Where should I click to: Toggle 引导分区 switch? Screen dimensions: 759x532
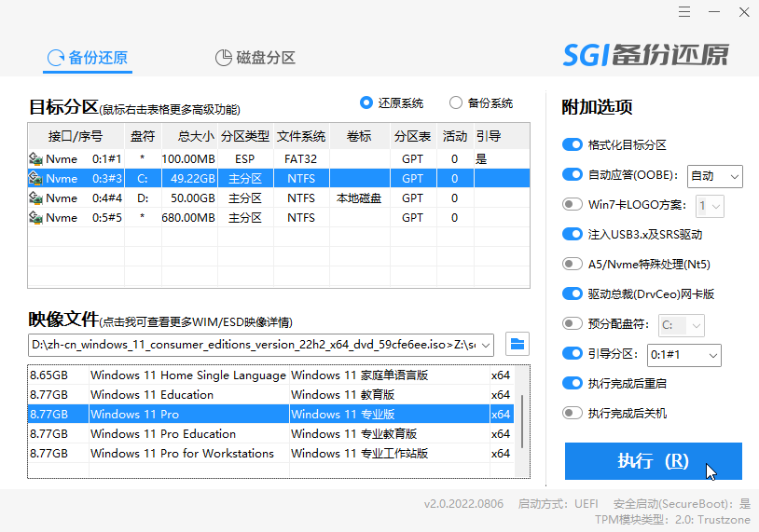573,353
